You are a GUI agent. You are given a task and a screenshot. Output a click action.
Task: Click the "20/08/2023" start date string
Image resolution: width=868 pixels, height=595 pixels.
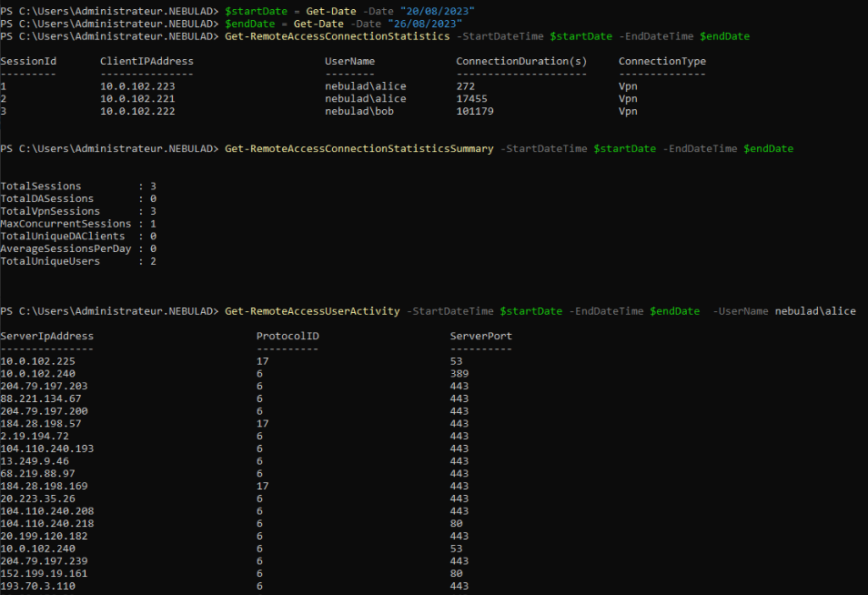(x=438, y=11)
